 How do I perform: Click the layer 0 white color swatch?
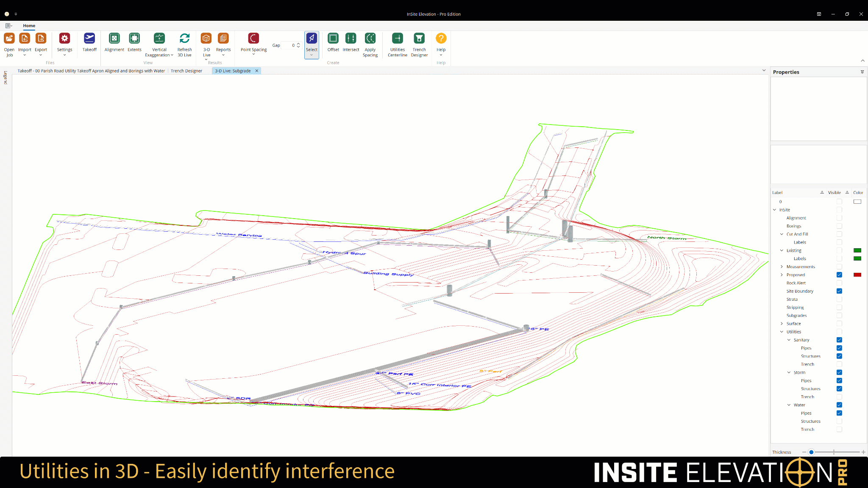857,202
